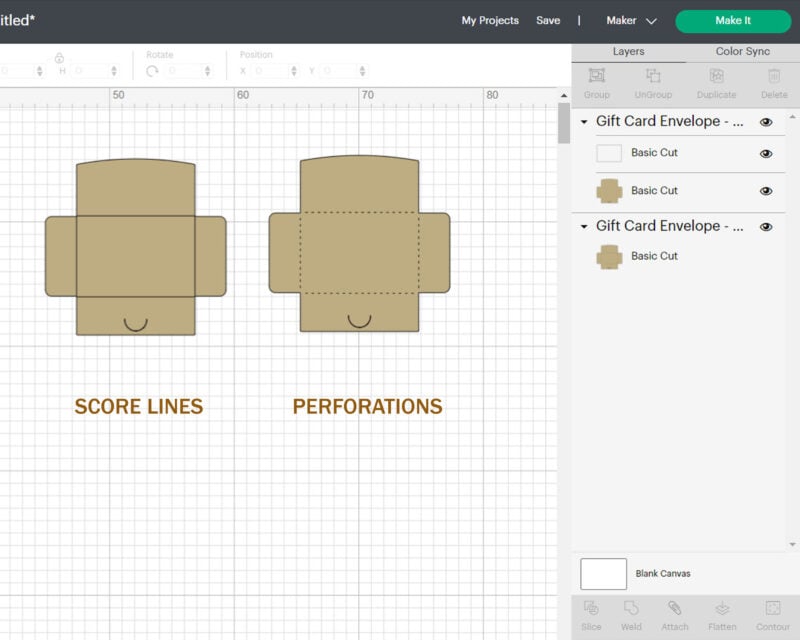Click the Contour tool icon
The height and width of the screenshot is (640, 800).
click(772, 609)
